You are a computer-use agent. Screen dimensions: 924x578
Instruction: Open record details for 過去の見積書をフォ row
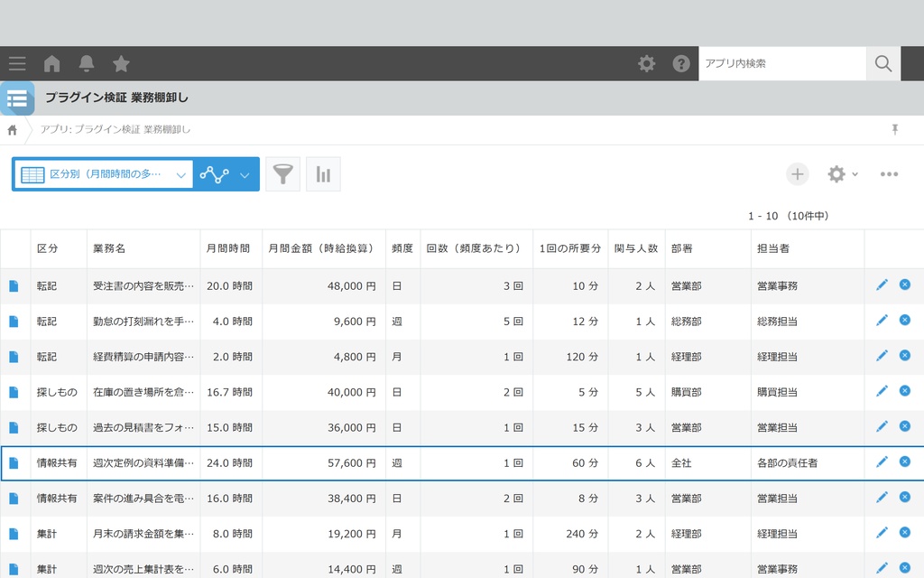[x=14, y=427]
